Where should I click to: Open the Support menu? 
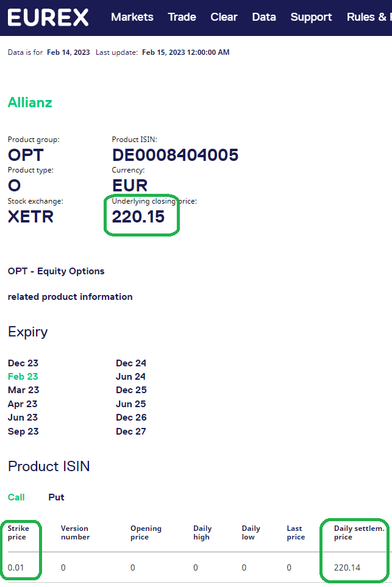(311, 17)
